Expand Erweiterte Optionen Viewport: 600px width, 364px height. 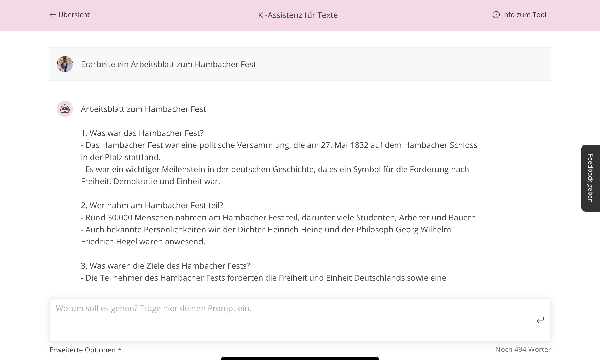(x=85, y=350)
